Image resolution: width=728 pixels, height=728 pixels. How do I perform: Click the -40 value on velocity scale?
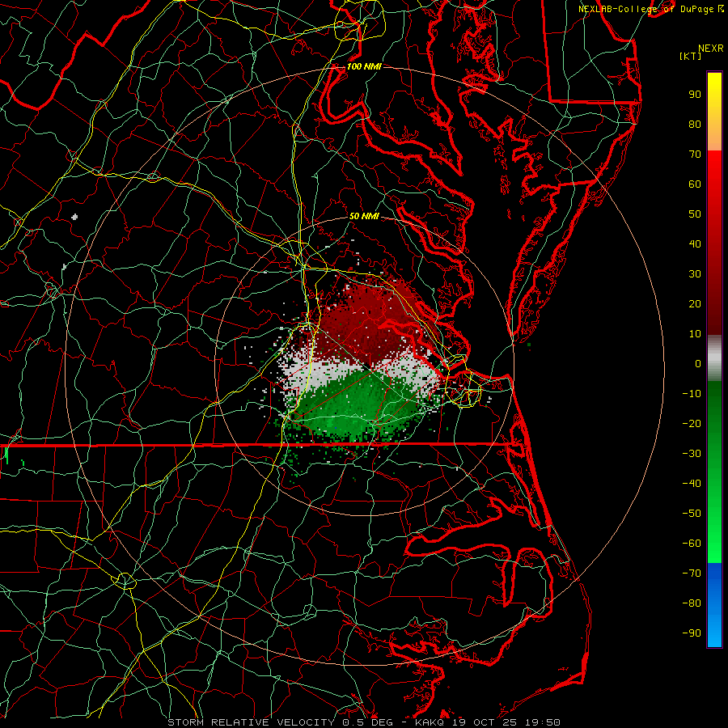[692, 484]
